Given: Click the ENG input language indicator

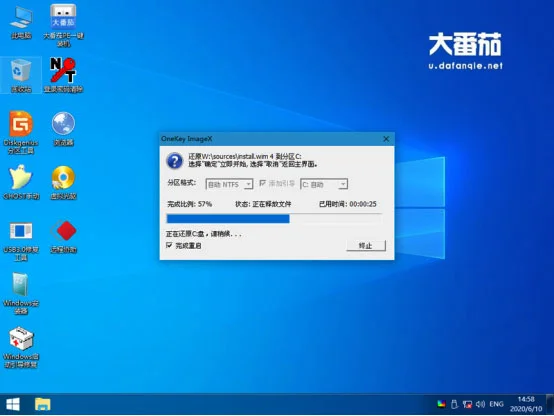Looking at the screenshot, I should [x=496, y=404].
